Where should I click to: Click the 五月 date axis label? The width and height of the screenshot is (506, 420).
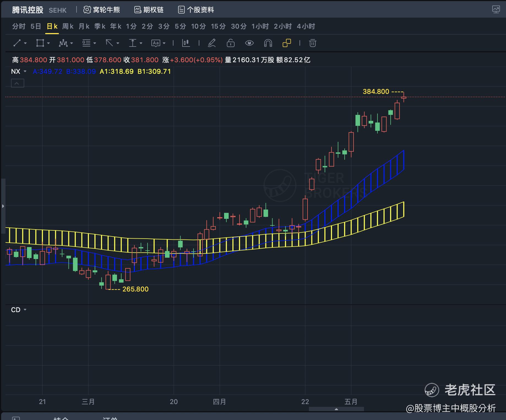[x=351, y=402]
